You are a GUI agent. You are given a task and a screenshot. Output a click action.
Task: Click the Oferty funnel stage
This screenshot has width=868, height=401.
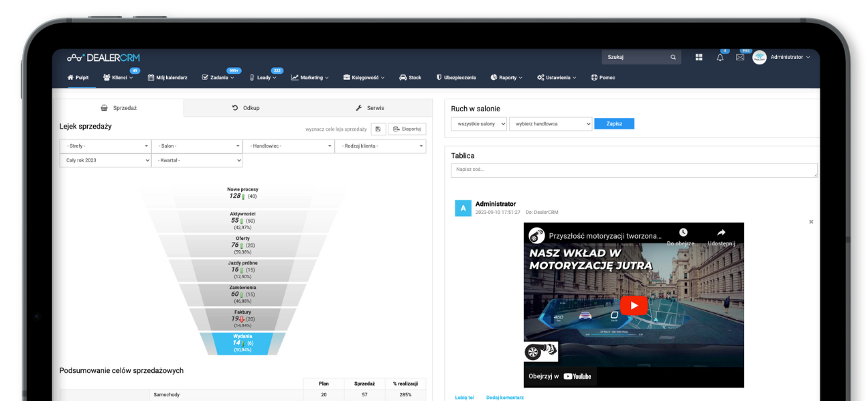[x=242, y=245]
